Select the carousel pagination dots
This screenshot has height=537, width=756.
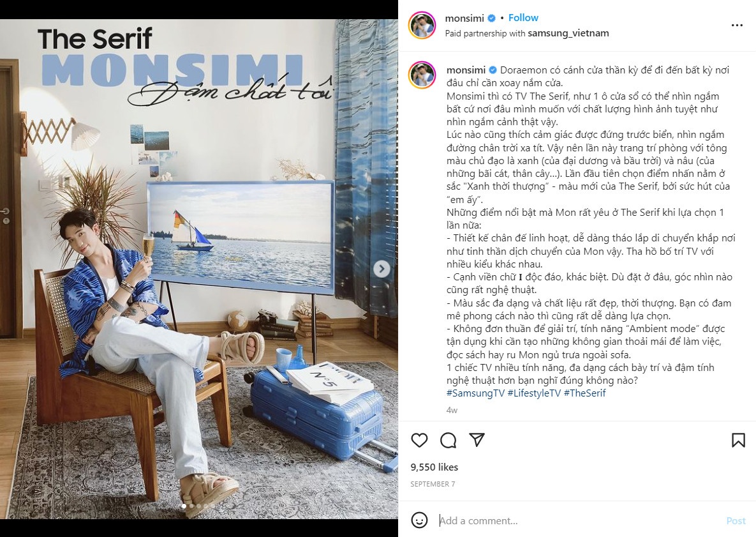coord(198,506)
